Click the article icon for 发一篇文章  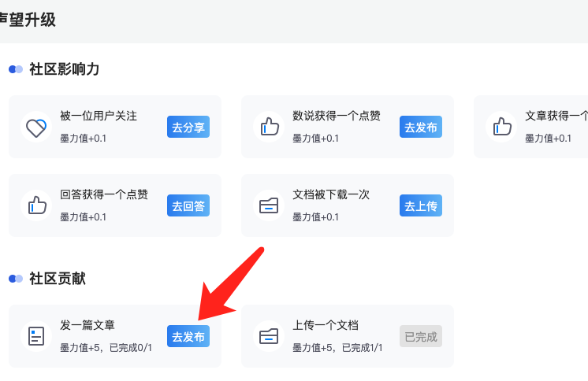tap(36, 336)
